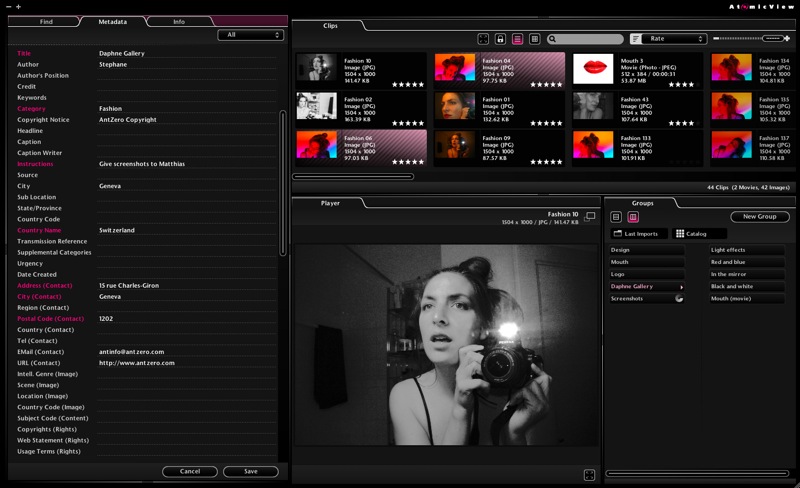Switch to the Find tab

click(46, 21)
